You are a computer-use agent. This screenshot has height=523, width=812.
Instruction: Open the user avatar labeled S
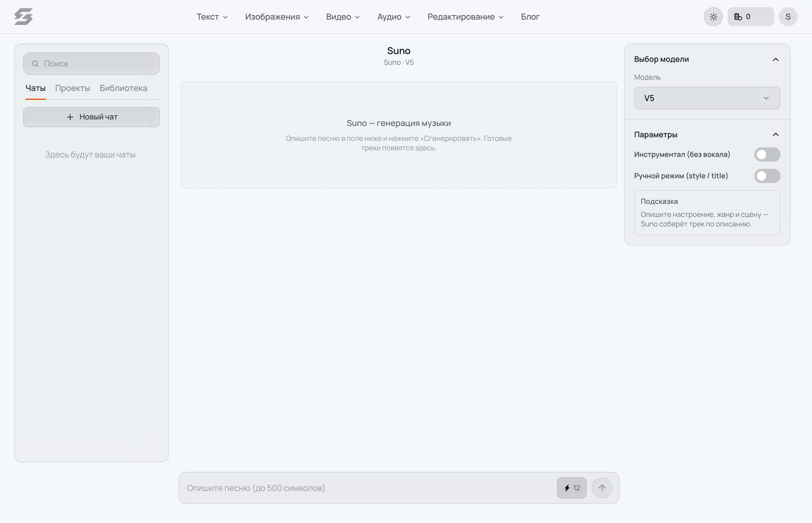(788, 17)
